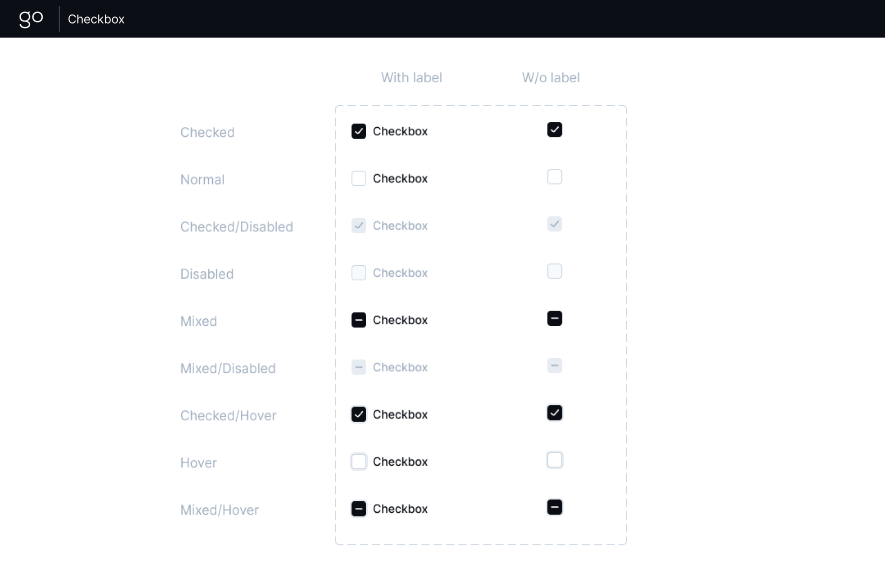Click the labeled Mixed row checkbox

359,320
